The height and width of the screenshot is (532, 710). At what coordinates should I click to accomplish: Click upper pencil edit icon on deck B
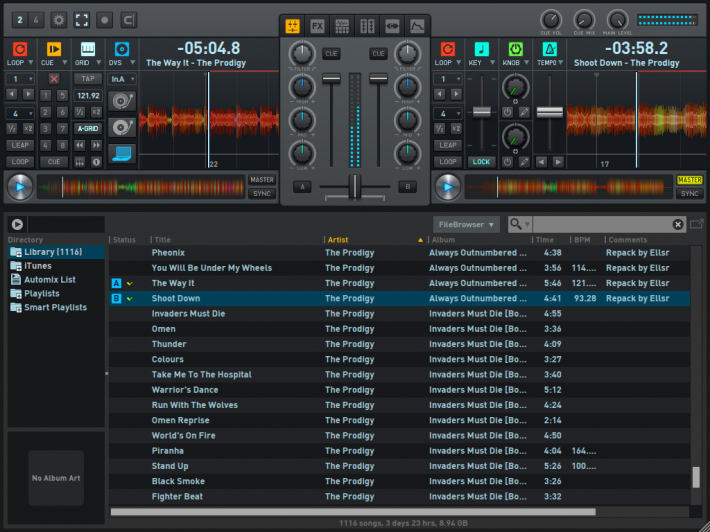tap(524, 112)
